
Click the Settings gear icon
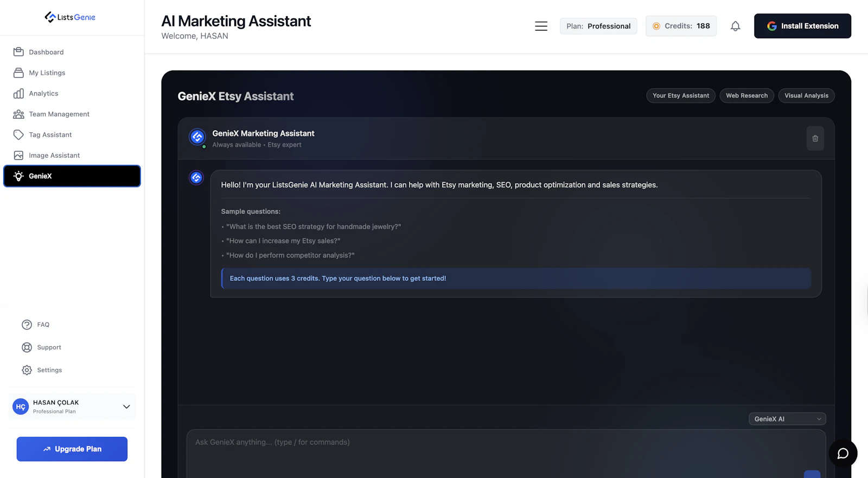27,370
